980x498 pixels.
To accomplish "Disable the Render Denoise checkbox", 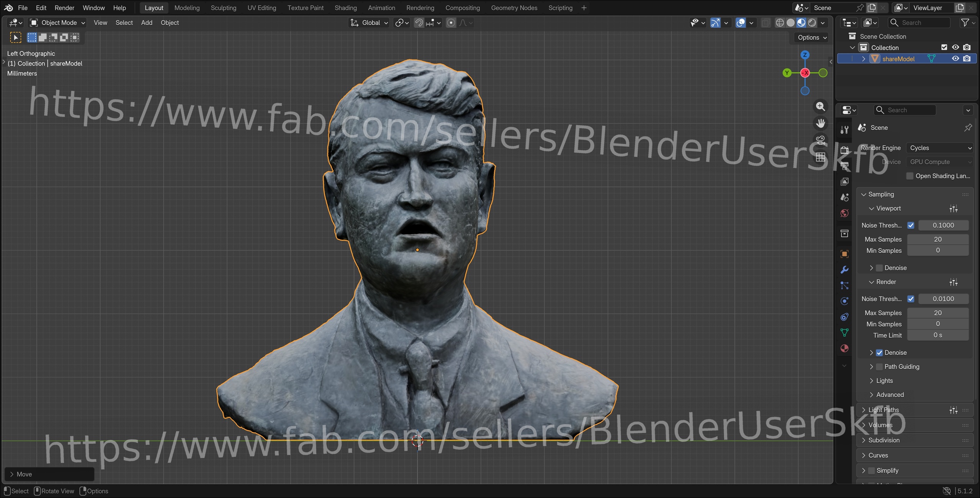I will tap(879, 352).
